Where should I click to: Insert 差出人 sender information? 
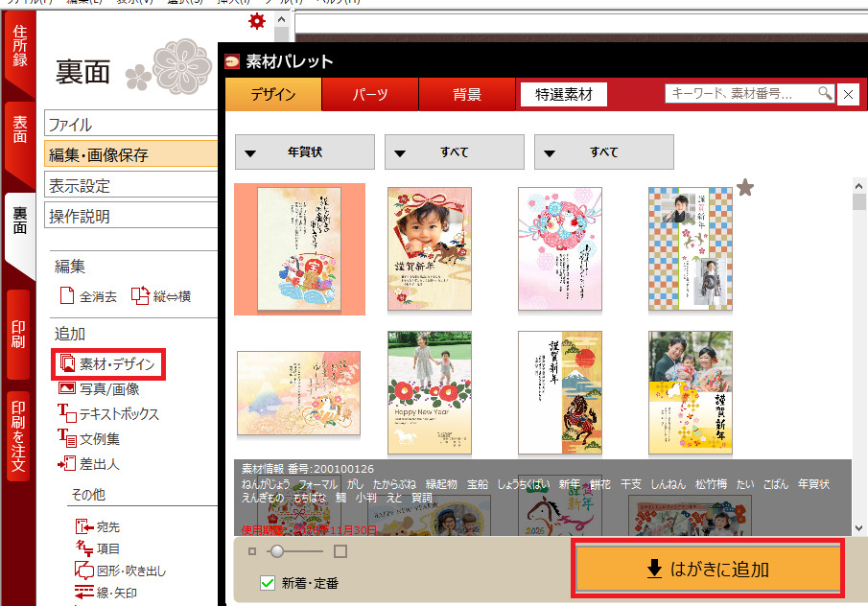(89, 464)
